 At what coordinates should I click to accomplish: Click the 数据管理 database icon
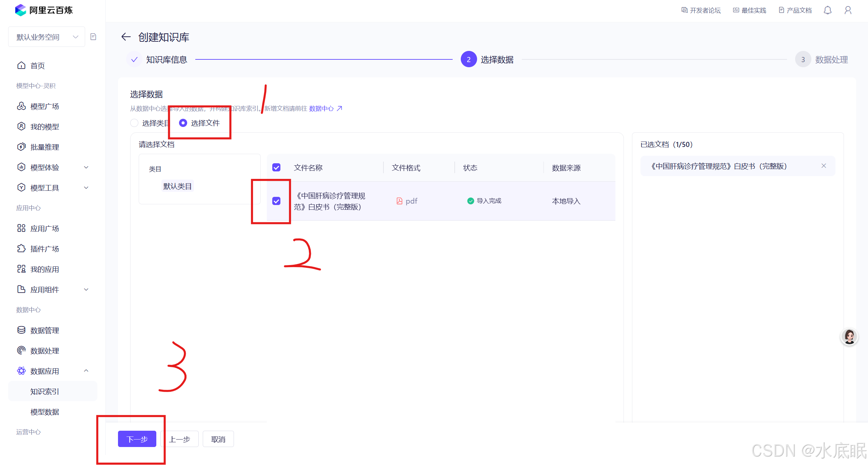coord(21,330)
